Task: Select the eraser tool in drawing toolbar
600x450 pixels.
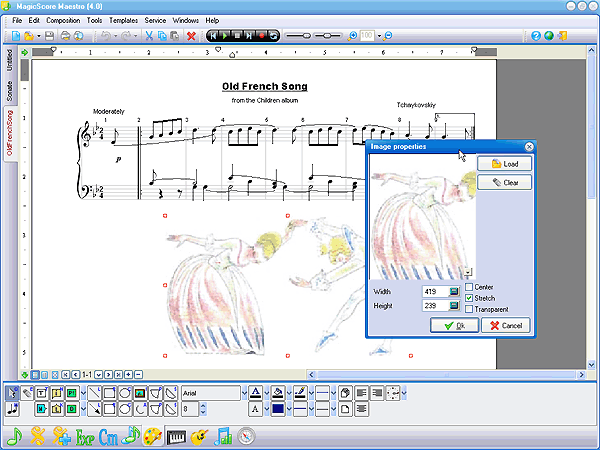Action: [x=27, y=393]
